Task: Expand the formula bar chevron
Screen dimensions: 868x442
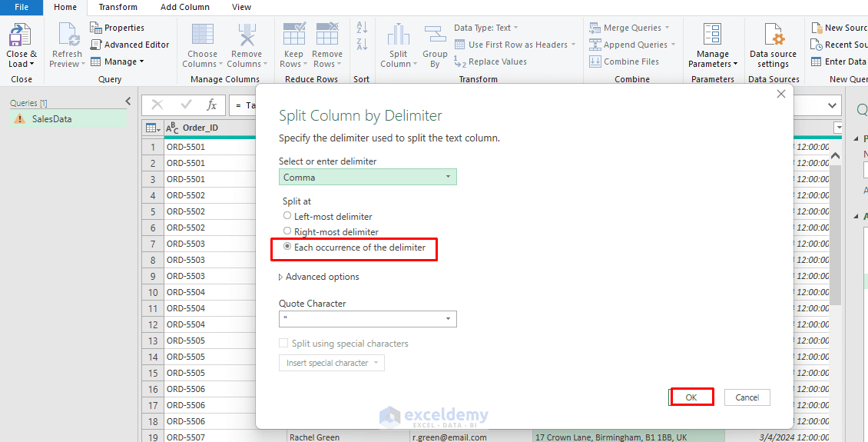Action: click(x=831, y=105)
